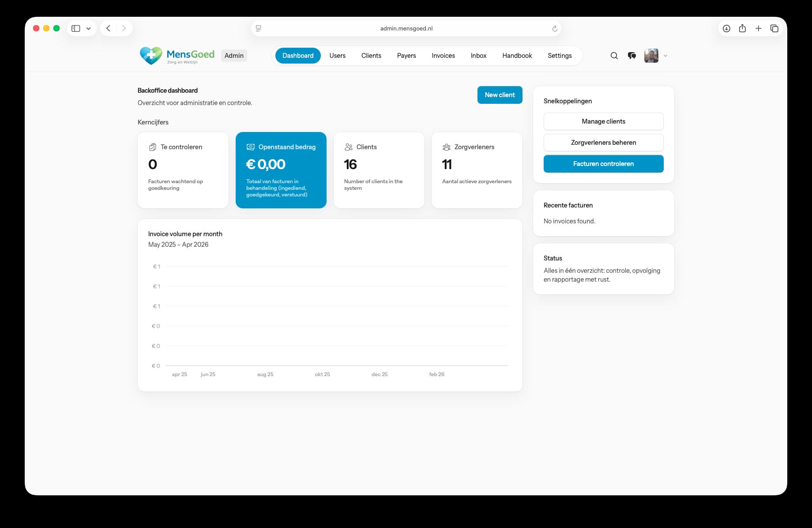
Task: Switch to the Invoices tab
Action: 443,56
